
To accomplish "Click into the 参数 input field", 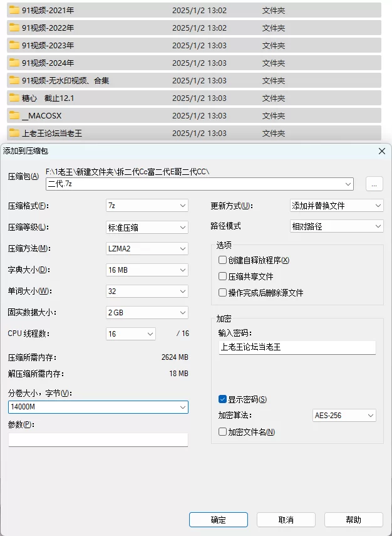I will (x=98, y=440).
